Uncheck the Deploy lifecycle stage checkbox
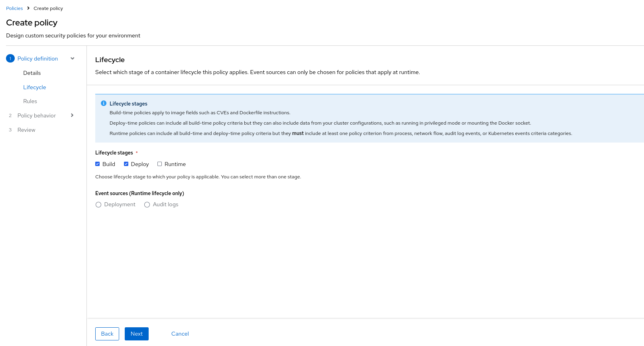The width and height of the screenshot is (644, 346). point(126,164)
